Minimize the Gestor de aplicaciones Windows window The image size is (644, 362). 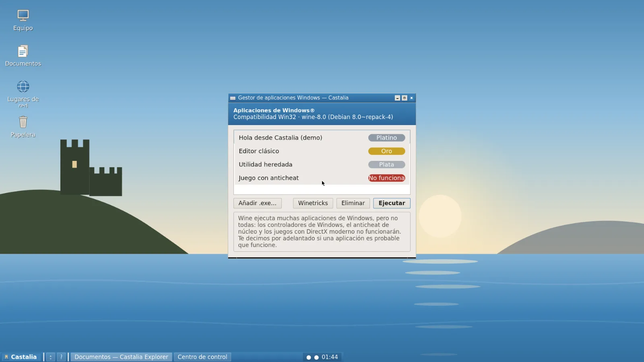397,98
